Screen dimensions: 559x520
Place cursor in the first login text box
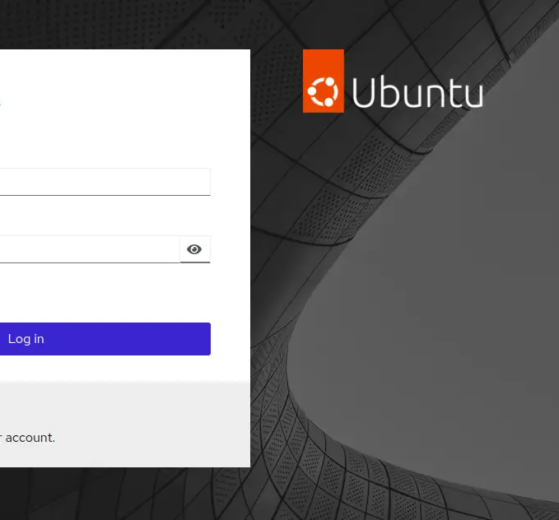pos(105,182)
